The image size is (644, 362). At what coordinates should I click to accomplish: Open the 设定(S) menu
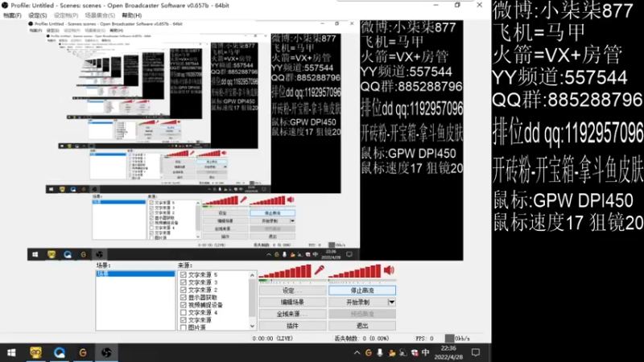pos(37,15)
